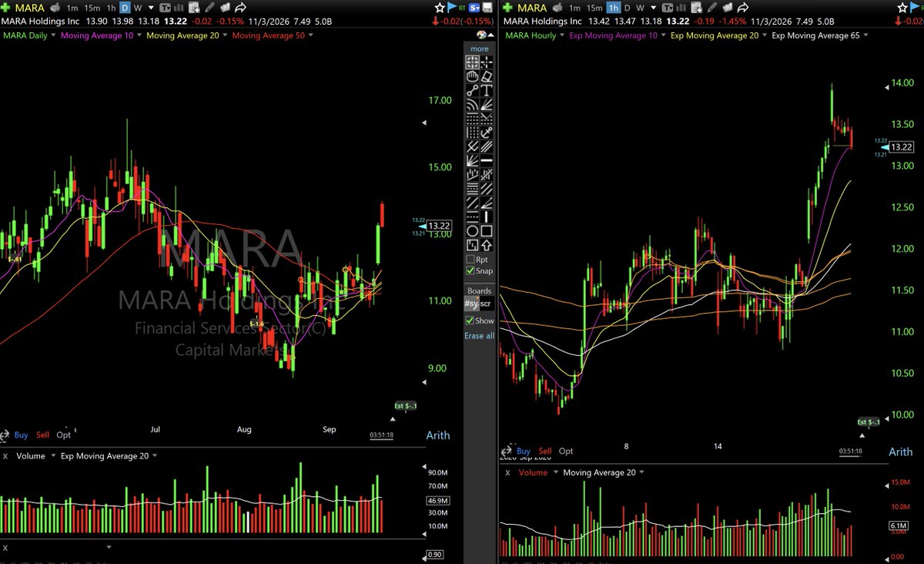
Task: Select D timeframe in right chart
Action: pos(628,8)
